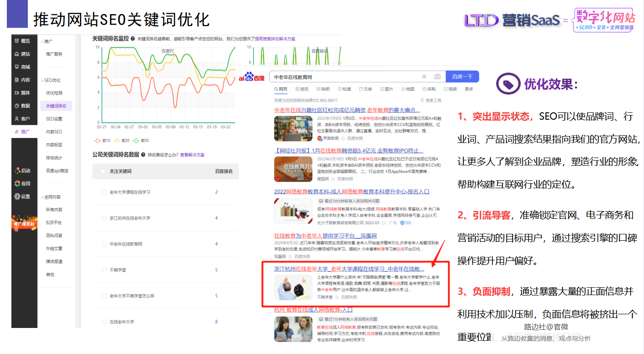
Task: Tick checkbox for 不晚学堂
Action: click(104, 270)
